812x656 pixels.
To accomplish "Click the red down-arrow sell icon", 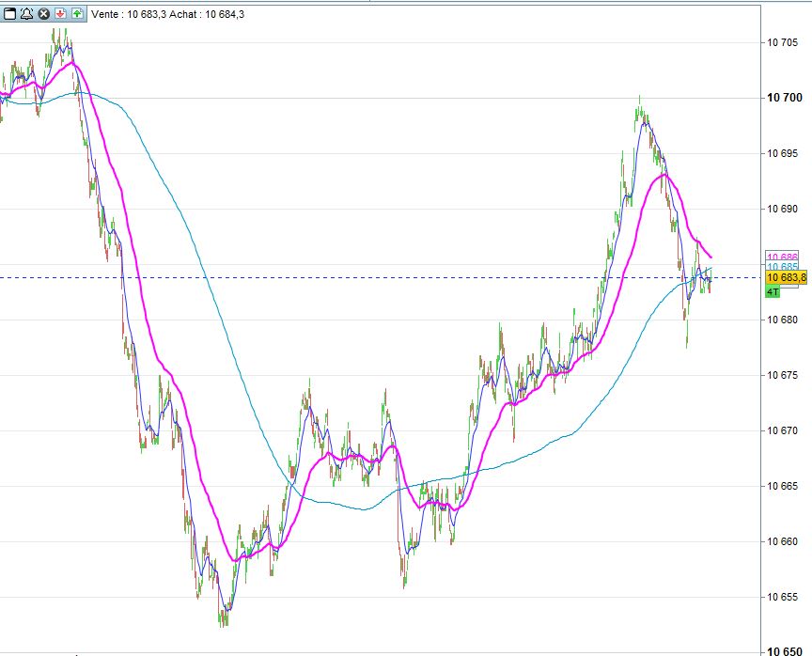I will pyautogui.click(x=60, y=14).
